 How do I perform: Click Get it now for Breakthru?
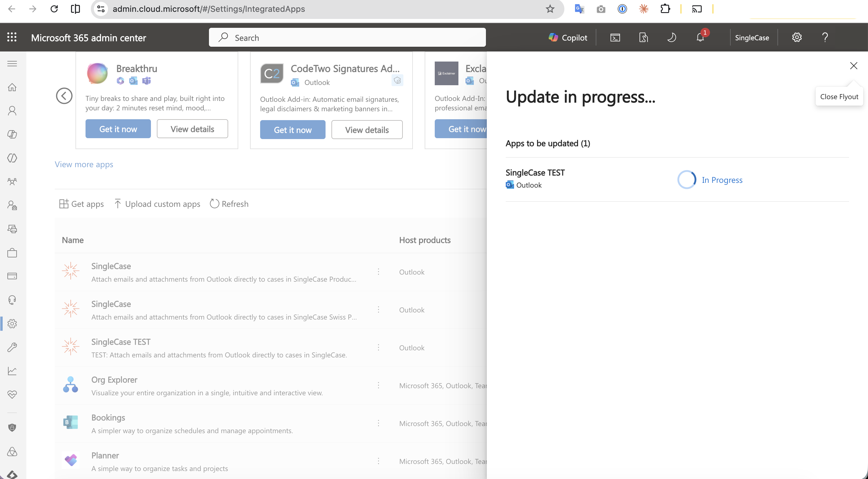[118, 129]
